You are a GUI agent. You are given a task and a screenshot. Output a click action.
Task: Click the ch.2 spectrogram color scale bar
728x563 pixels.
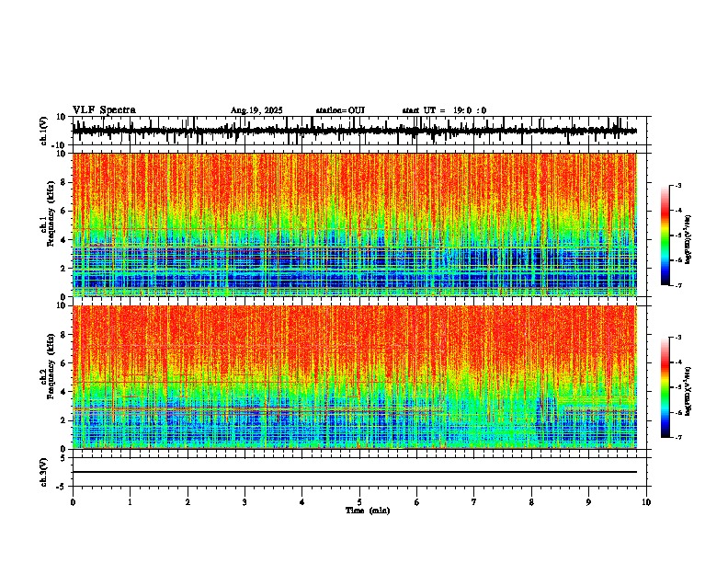click(x=665, y=387)
